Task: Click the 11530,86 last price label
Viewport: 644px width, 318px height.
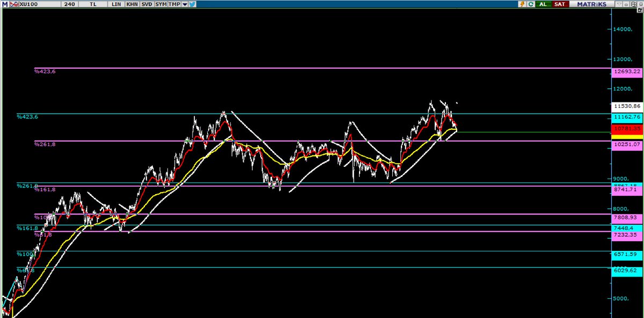Action: click(x=627, y=106)
